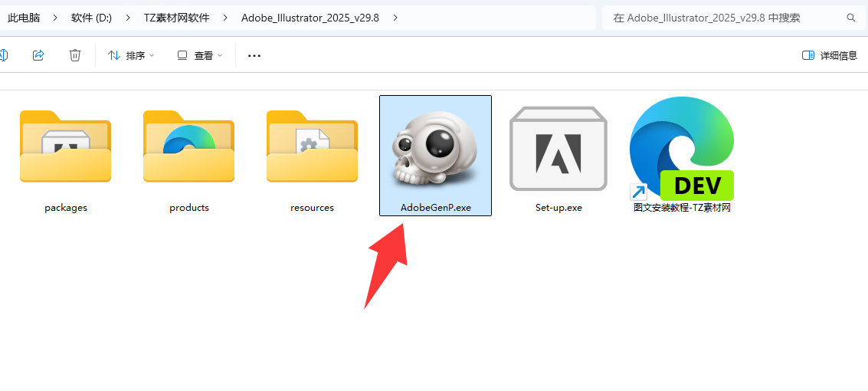This screenshot has height=391, width=868.
Task: Click 此电脑 in the breadcrumb path
Action: pyautogui.click(x=24, y=18)
